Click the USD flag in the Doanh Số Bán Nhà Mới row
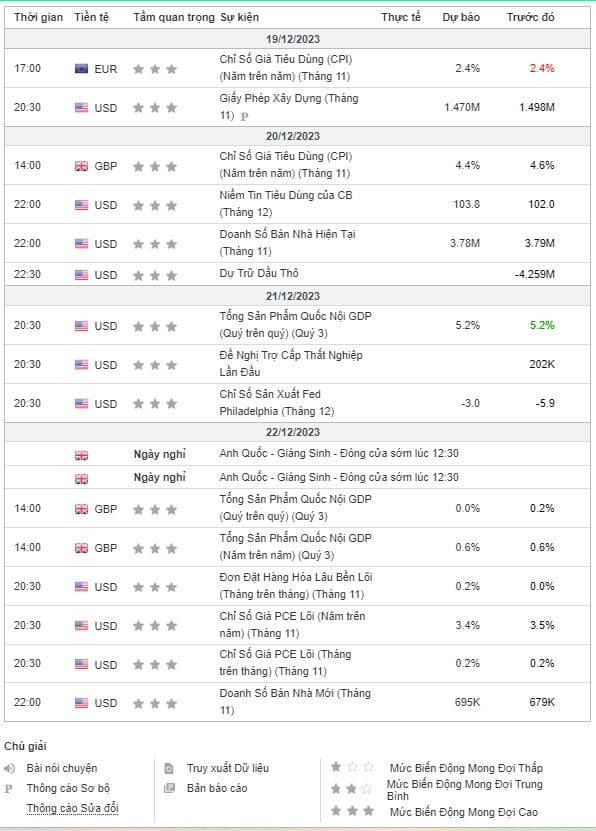This screenshot has height=831, width=596. click(x=81, y=703)
